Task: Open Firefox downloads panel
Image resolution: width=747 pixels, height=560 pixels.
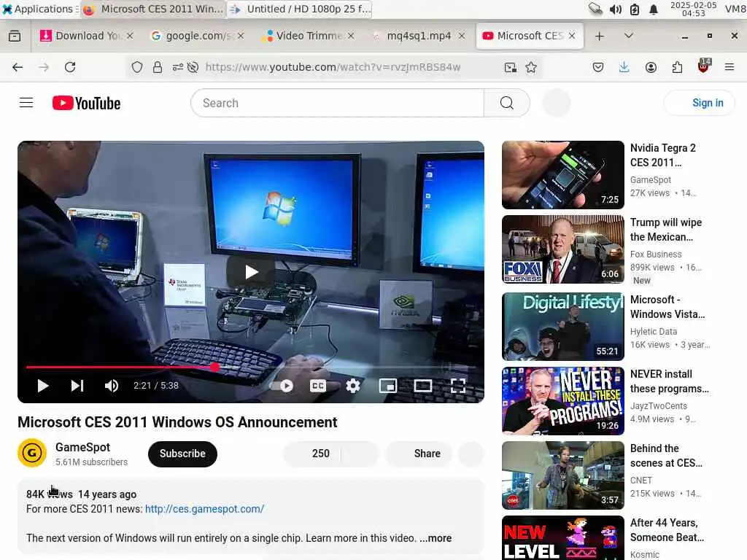Action: click(x=624, y=67)
